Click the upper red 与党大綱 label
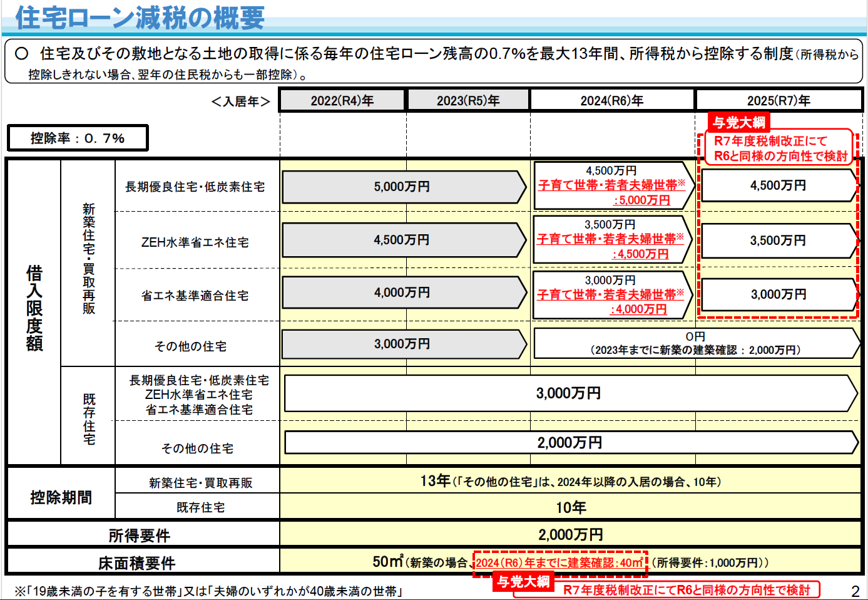Image resolution: width=868 pixels, height=600 pixels. (739, 122)
